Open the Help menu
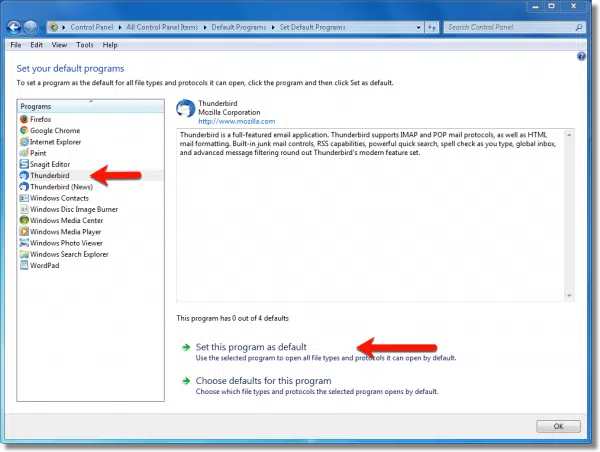Image resolution: width=600 pixels, height=452 pixels. click(x=110, y=45)
